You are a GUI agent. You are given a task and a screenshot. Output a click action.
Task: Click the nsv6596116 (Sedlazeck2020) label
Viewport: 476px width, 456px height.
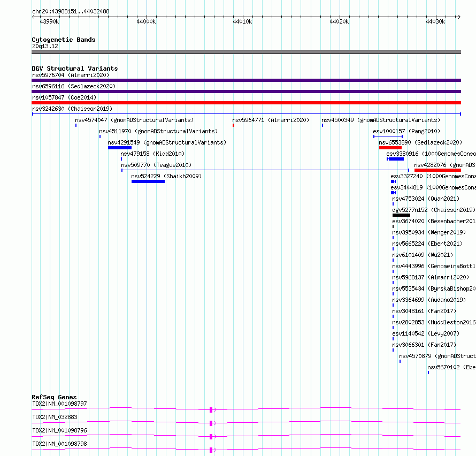[x=74, y=86]
